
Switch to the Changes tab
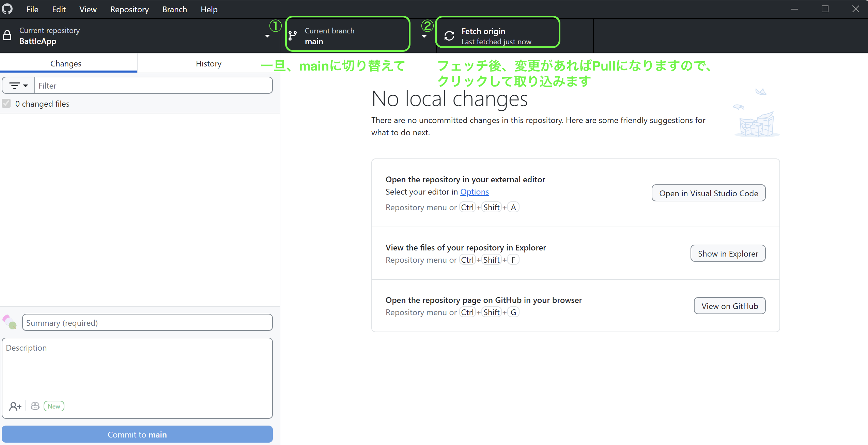68,63
